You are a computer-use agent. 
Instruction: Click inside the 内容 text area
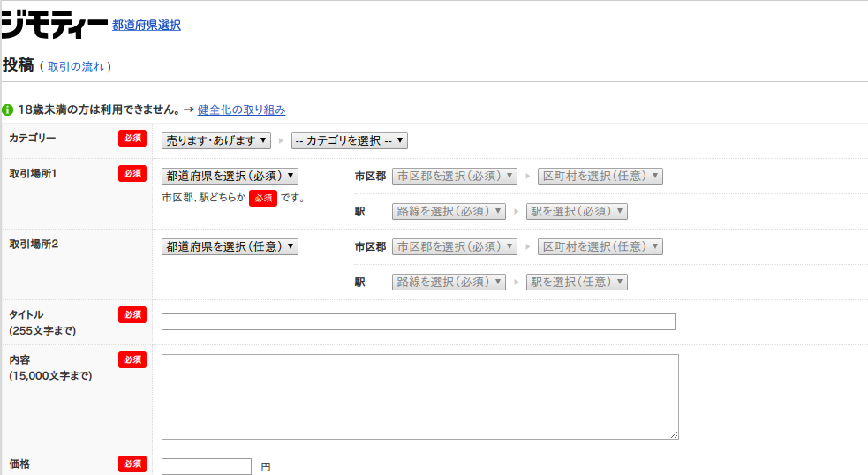[x=419, y=396]
